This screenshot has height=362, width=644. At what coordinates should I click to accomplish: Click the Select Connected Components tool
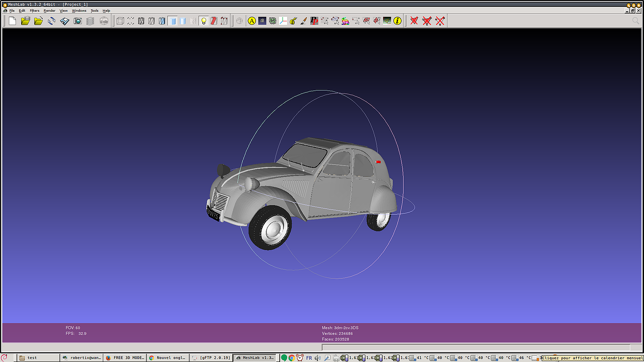click(377, 21)
